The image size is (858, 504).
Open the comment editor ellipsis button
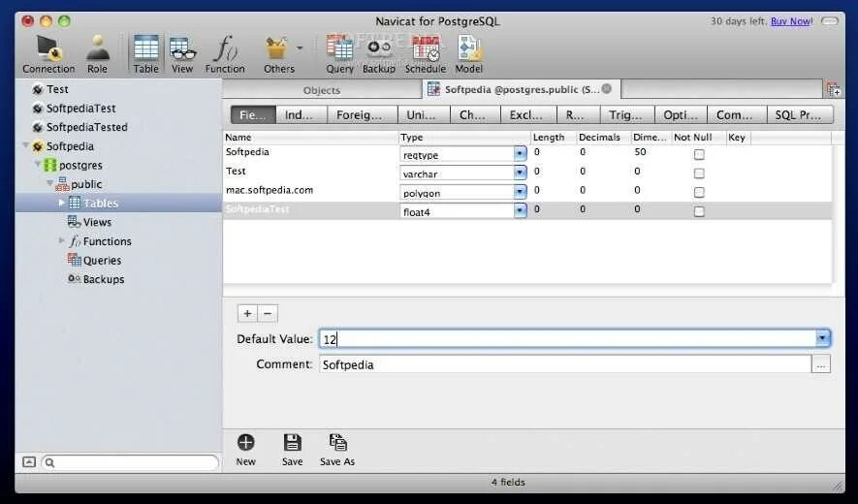821,363
